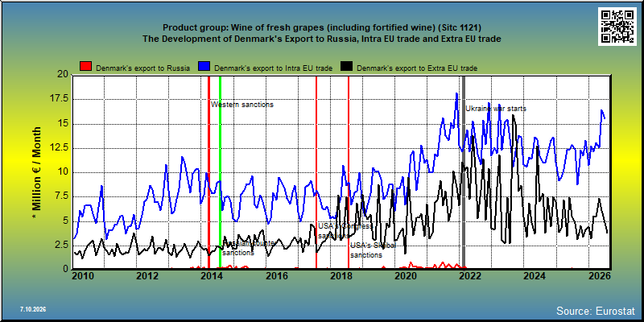This screenshot has width=644, height=322.
Task: Click the 2024 x-axis label
Action: point(534,276)
